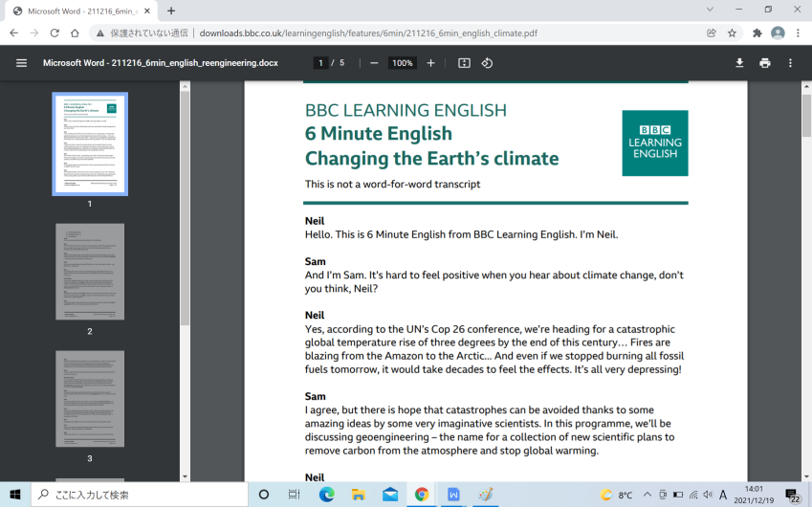Screen dimensions: 812x508
Task: Zoom in with the plus icon
Action: tap(430, 63)
